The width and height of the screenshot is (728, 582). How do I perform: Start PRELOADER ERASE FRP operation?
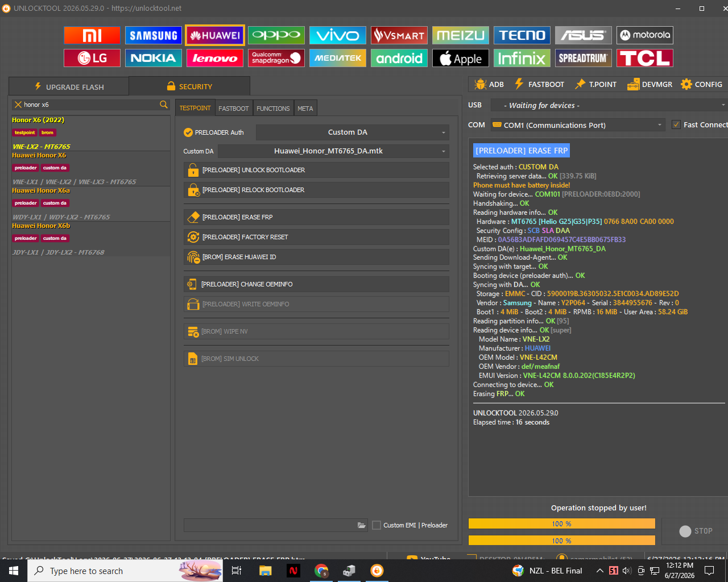click(x=316, y=217)
